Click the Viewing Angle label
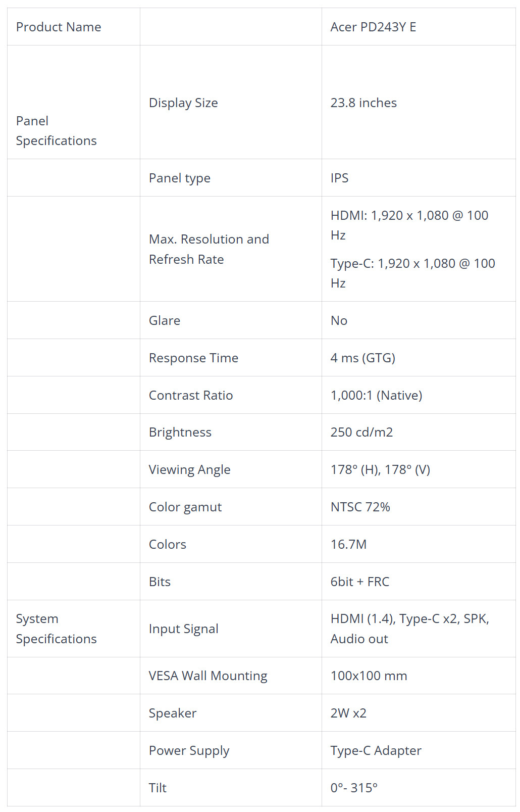This screenshot has width=520, height=812. [189, 470]
